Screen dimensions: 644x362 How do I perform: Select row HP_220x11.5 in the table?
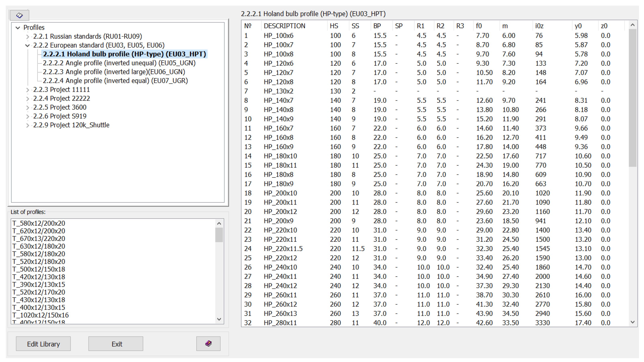click(283, 249)
